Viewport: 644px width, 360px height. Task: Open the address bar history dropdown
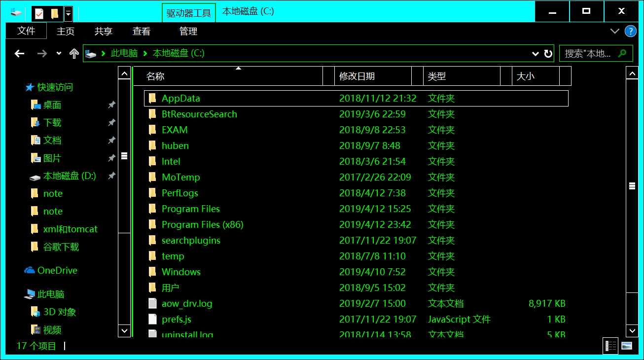pos(536,53)
